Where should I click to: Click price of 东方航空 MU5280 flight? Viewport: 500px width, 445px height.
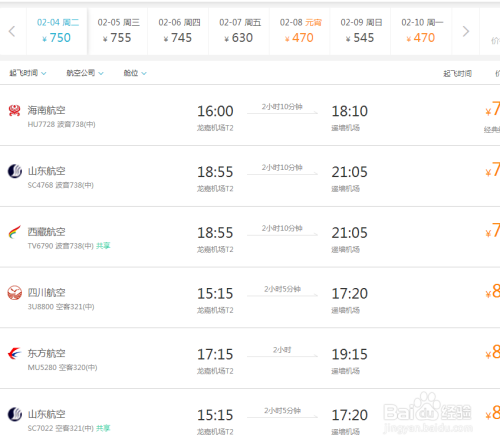pyautogui.click(x=492, y=352)
